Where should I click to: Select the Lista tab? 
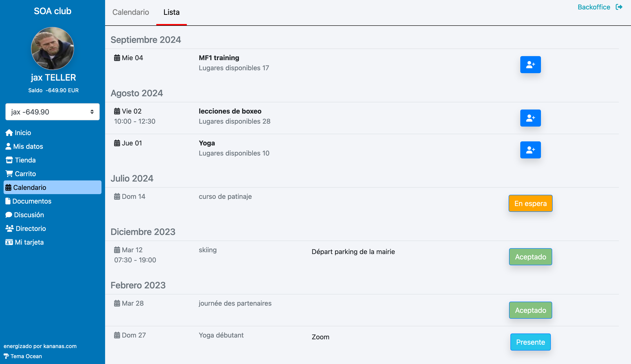coord(172,12)
